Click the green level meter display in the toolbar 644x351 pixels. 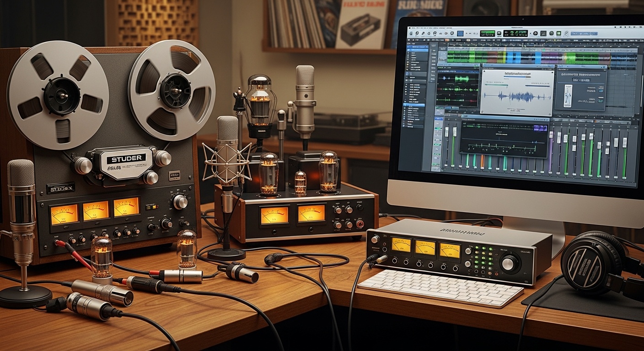point(488,33)
